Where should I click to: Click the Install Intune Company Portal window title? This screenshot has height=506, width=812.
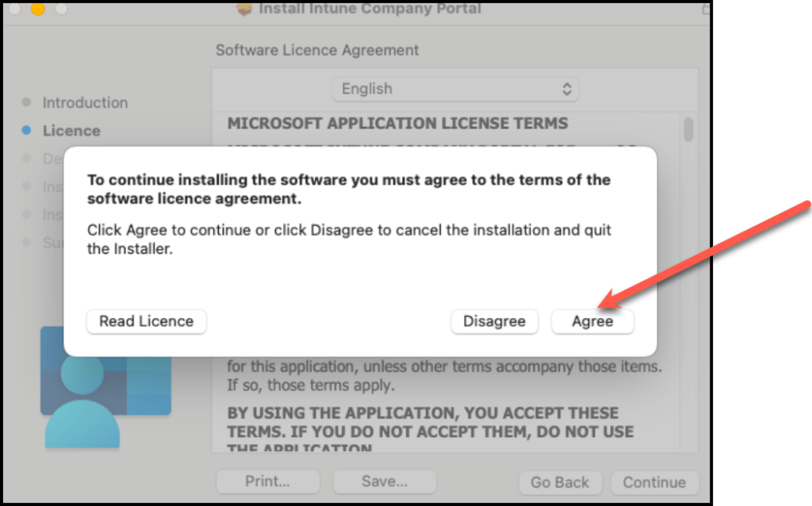click(x=370, y=9)
